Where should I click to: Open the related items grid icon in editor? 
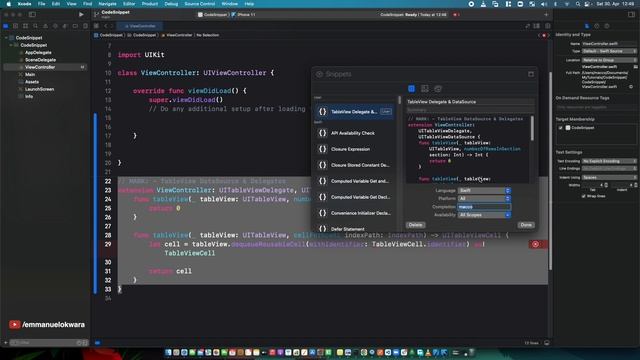(96, 26)
